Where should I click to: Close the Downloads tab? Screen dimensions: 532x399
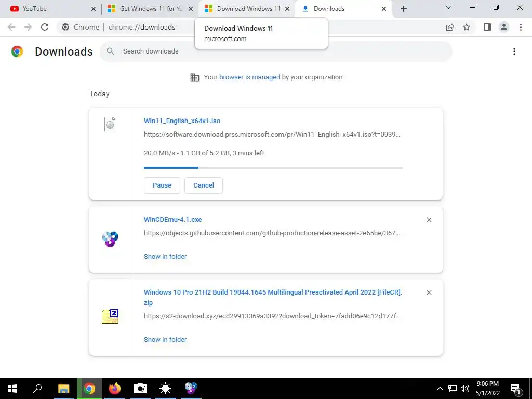click(384, 9)
